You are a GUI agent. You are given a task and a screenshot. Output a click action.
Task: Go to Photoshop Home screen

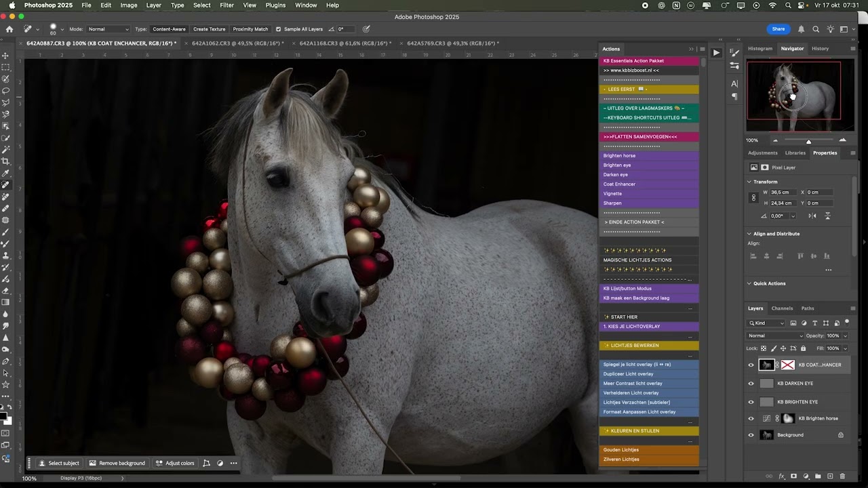pyautogui.click(x=9, y=29)
